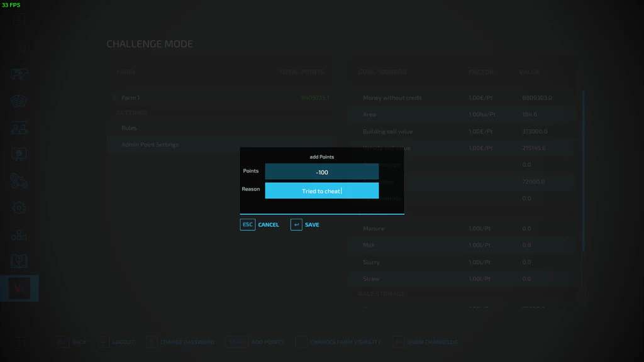The image size is (644, 362).
Task: Click the goals list vertical scrollbar
Action: (583, 170)
